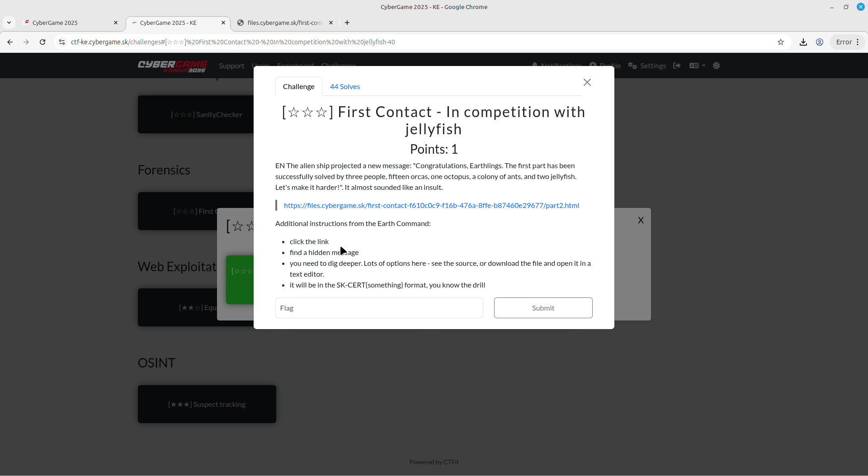The width and height of the screenshot is (868, 476).
Task: Open Chrome downloads icon
Action: 803,42
